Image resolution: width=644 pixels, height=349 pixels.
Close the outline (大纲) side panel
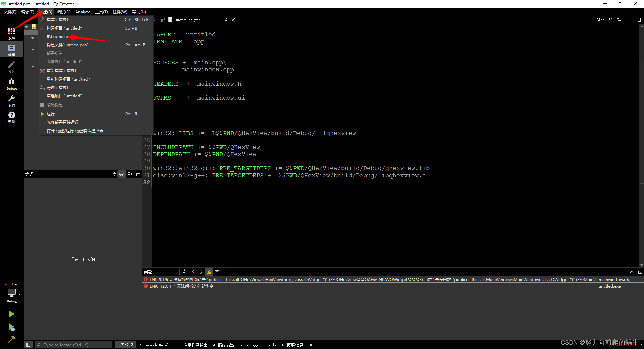click(138, 174)
